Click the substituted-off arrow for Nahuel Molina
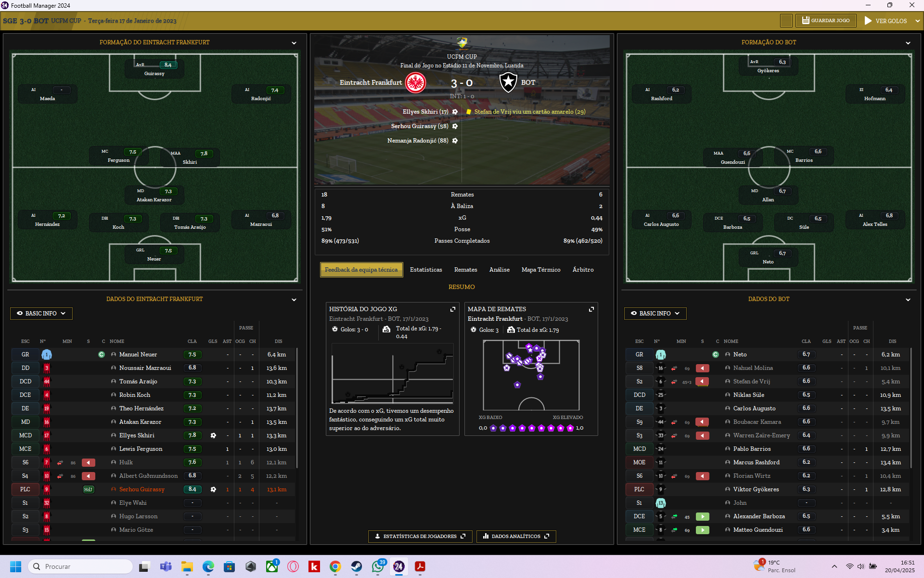This screenshot has height=578, width=924. 702,368
